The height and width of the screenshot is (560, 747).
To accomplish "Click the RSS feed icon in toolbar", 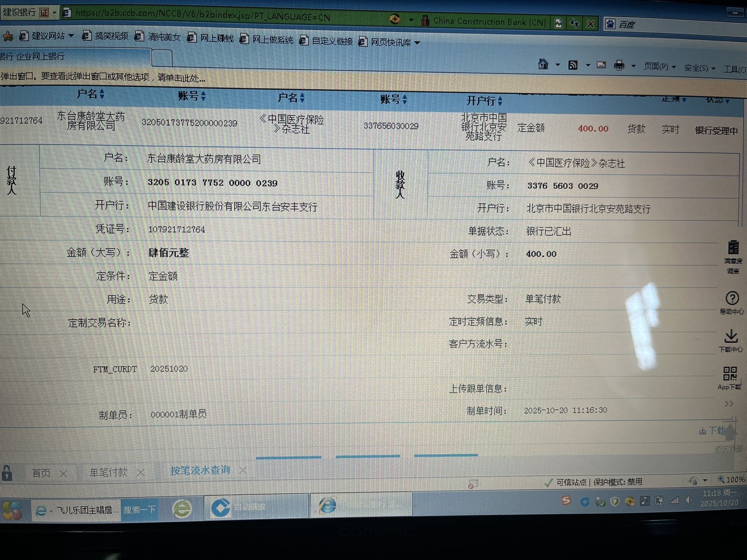I will [573, 65].
